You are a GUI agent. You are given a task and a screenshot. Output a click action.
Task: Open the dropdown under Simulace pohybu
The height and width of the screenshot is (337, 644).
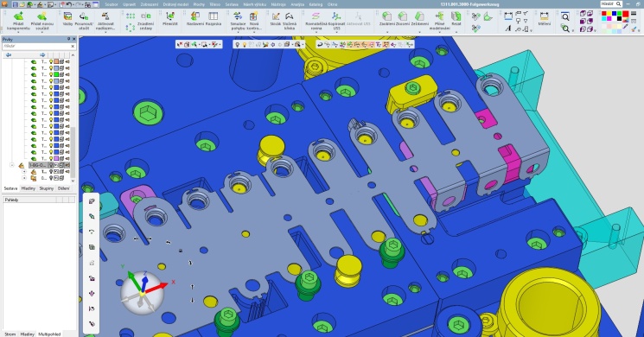click(x=238, y=33)
